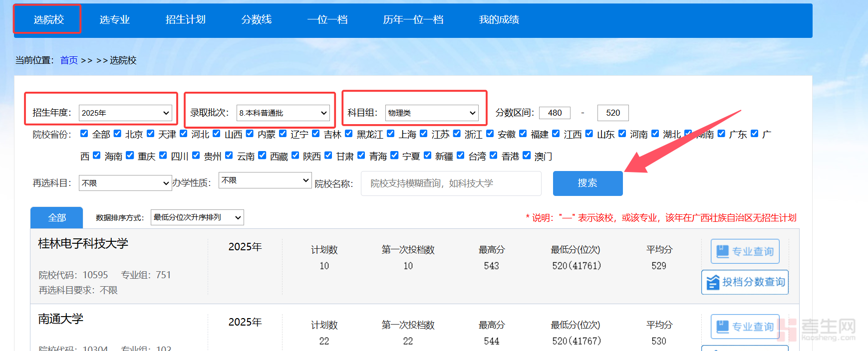Click the maximum score field showing 520
Screen dimensions: 868x351
613,113
